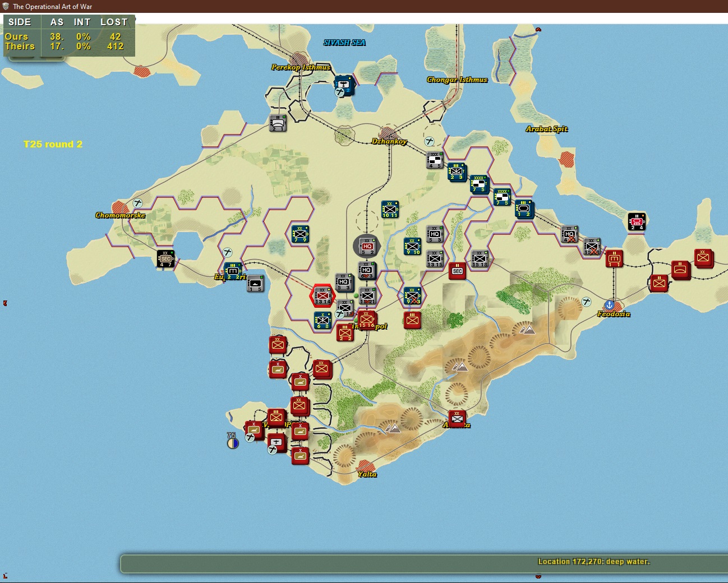Select the gray XX 13-15 infantry unit
Image resolution: width=728 pixels, height=583 pixels.
[435, 259]
